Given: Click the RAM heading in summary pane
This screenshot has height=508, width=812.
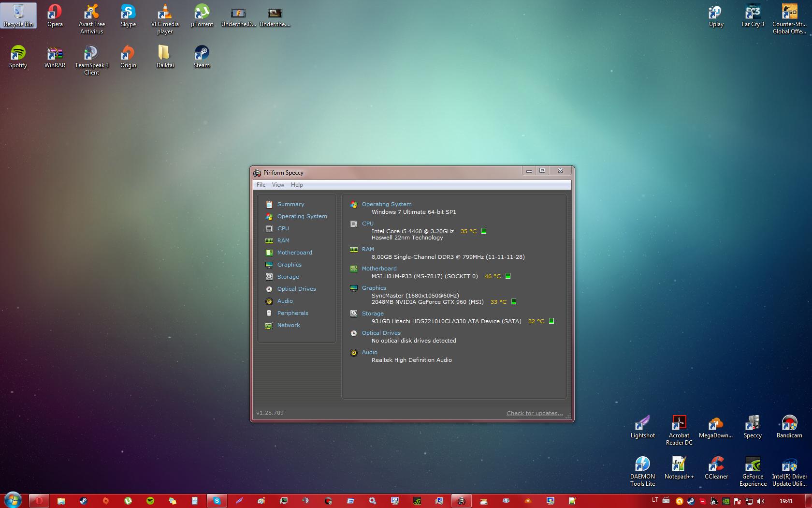Looking at the screenshot, I should click(x=368, y=249).
